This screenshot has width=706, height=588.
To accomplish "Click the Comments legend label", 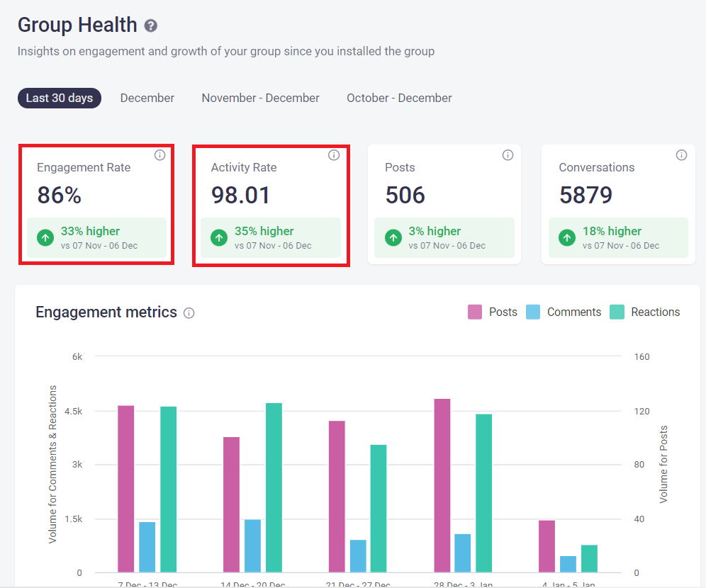I will [x=574, y=312].
